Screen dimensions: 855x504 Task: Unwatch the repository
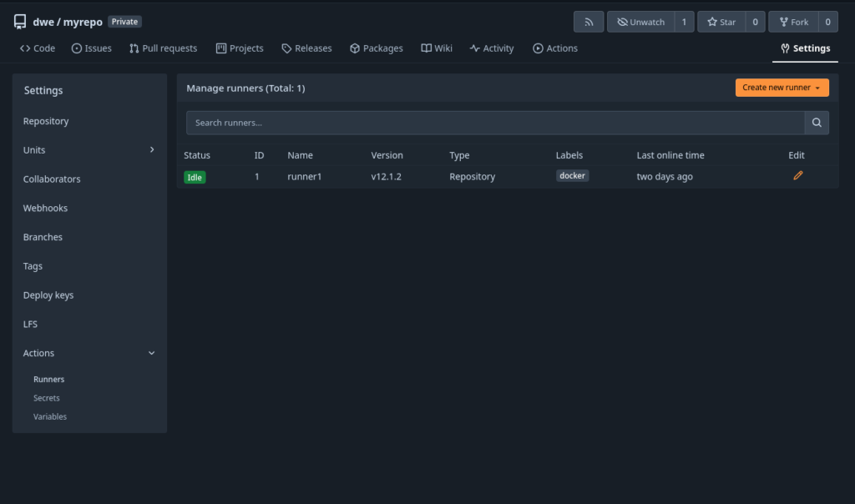point(640,22)
